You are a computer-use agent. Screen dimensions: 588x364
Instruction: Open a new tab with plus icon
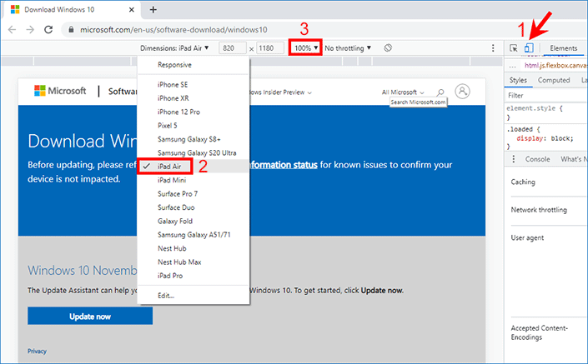(153, 10)
